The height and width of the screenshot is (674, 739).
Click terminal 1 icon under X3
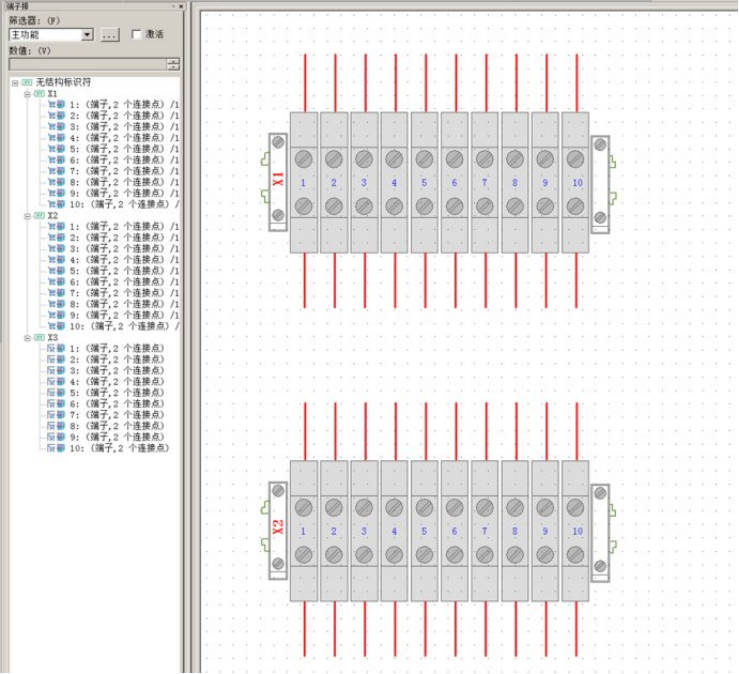[57, 349]
